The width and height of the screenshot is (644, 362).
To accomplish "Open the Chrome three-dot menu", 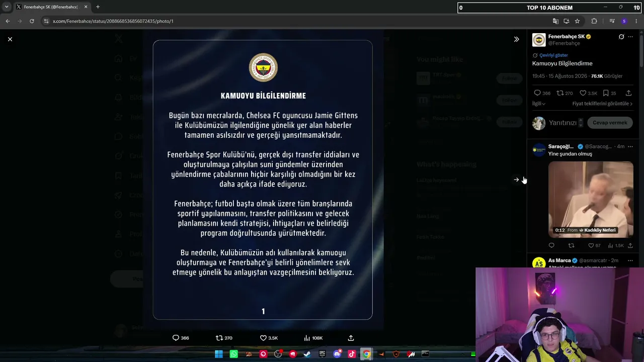I will 636,21.
